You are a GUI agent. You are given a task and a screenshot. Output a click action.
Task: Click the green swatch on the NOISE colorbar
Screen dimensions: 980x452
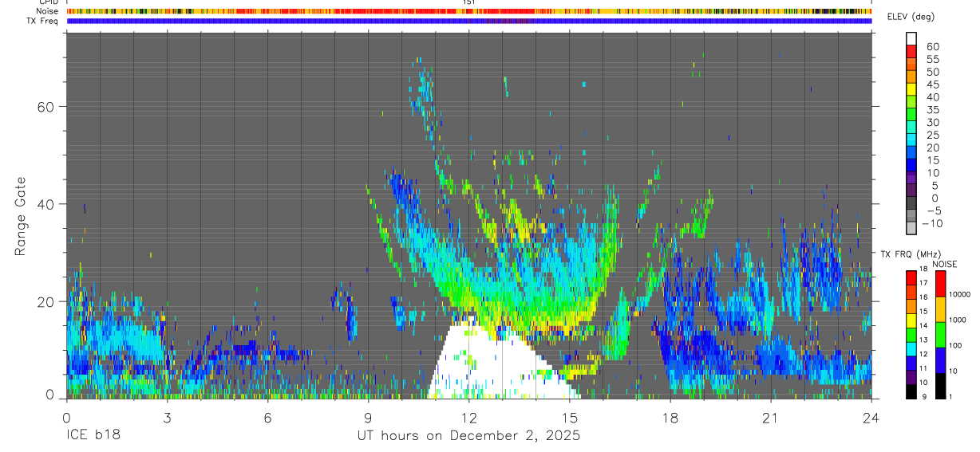pos(940,335)
